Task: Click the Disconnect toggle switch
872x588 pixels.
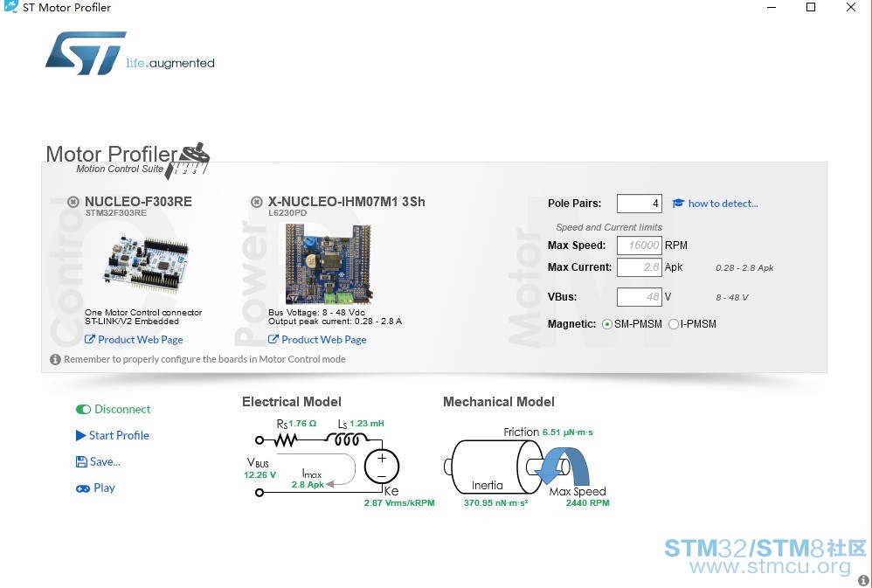Action: coord(83,410)
